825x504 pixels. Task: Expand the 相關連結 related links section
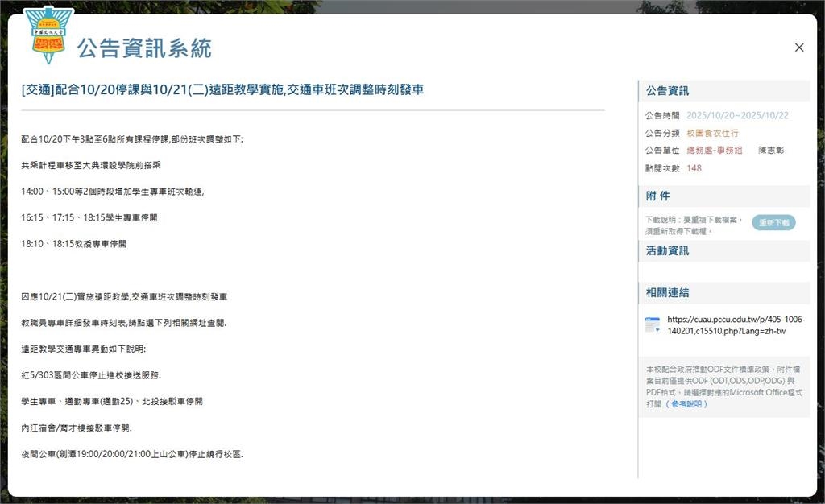[x=668, y=292]
